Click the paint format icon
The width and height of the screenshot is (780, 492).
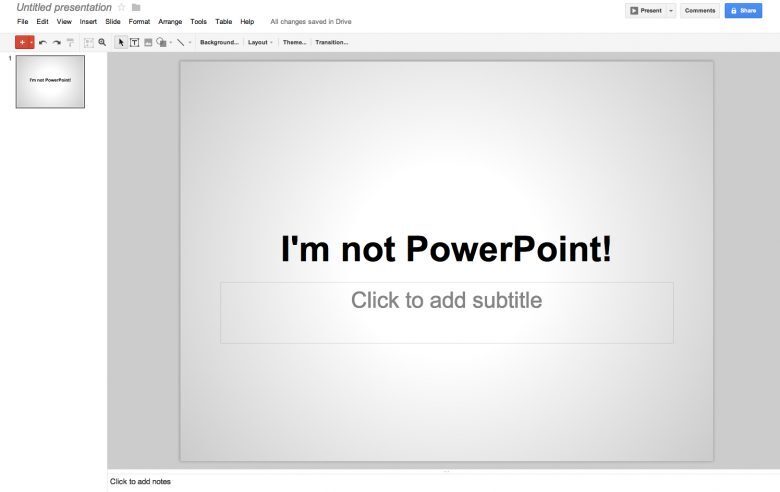[x=70, y=43]
